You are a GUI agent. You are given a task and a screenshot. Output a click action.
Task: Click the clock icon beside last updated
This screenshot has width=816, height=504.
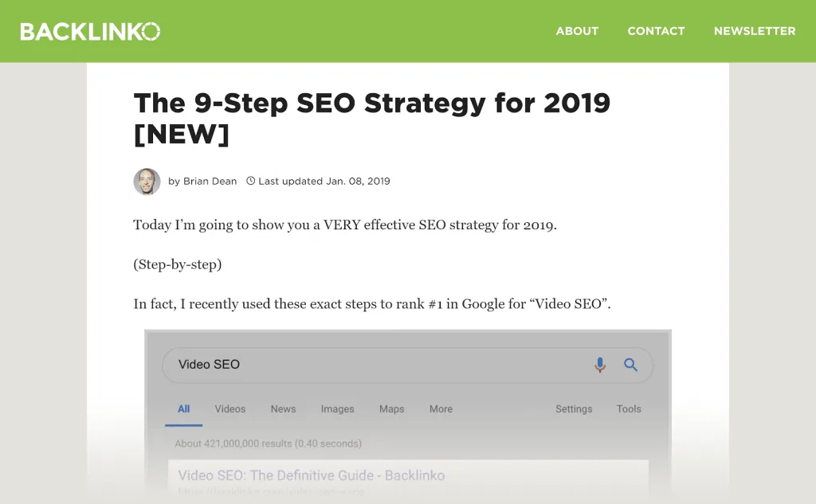[251, 181]
